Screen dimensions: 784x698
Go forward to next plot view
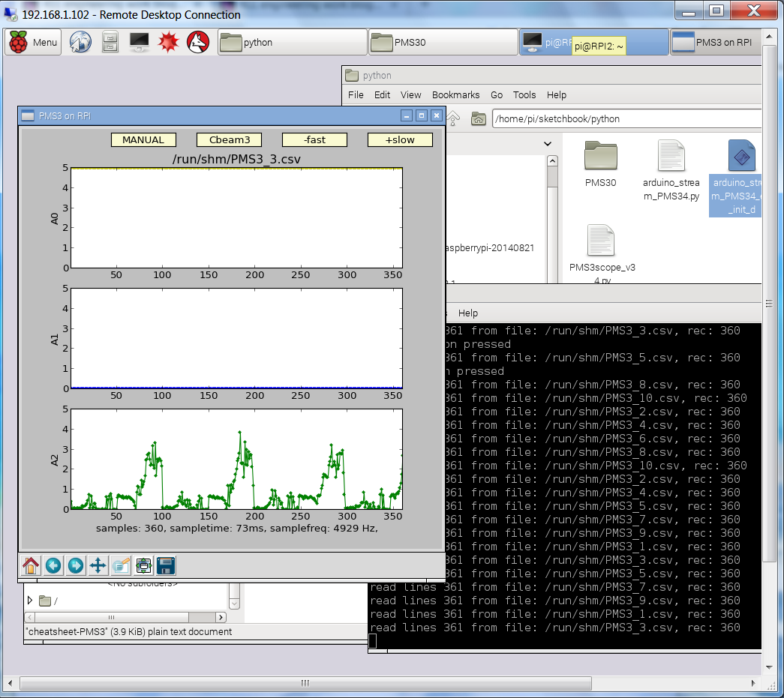(x=76, y=565)
